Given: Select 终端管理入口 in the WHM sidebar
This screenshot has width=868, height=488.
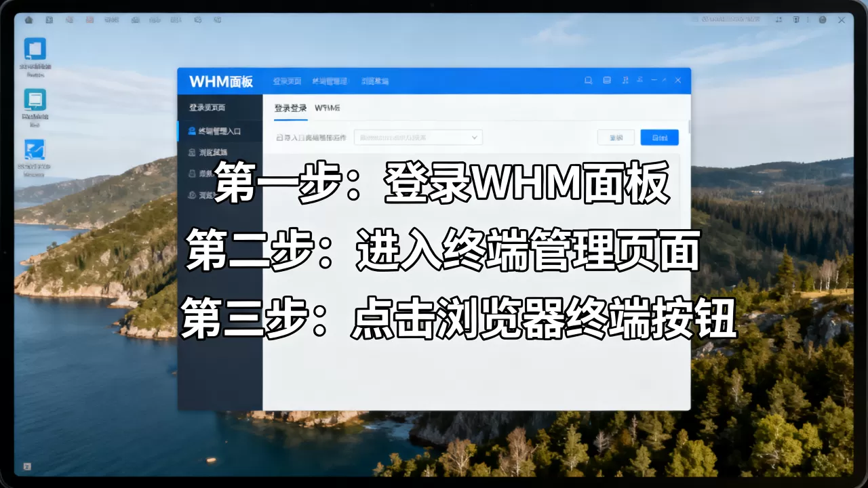Looking at the screenshot, I should [220, 131].
